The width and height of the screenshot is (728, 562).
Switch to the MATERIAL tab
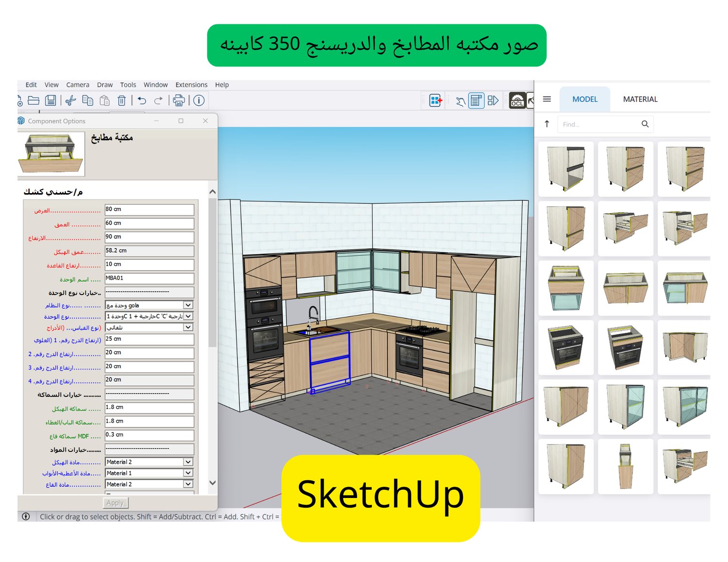point(640,99)
